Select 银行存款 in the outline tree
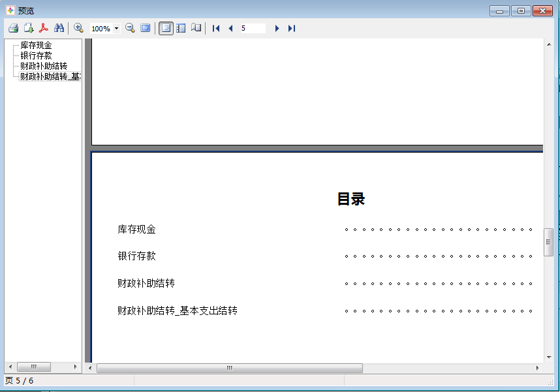The width and height of the screenshot is (560, 392). point(36,56)
